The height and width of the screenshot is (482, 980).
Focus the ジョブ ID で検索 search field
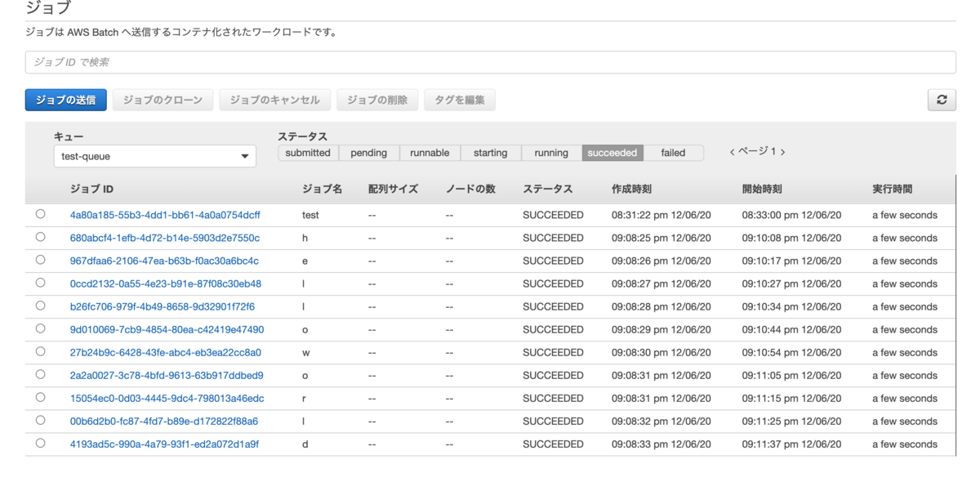(x=490, y=62)
